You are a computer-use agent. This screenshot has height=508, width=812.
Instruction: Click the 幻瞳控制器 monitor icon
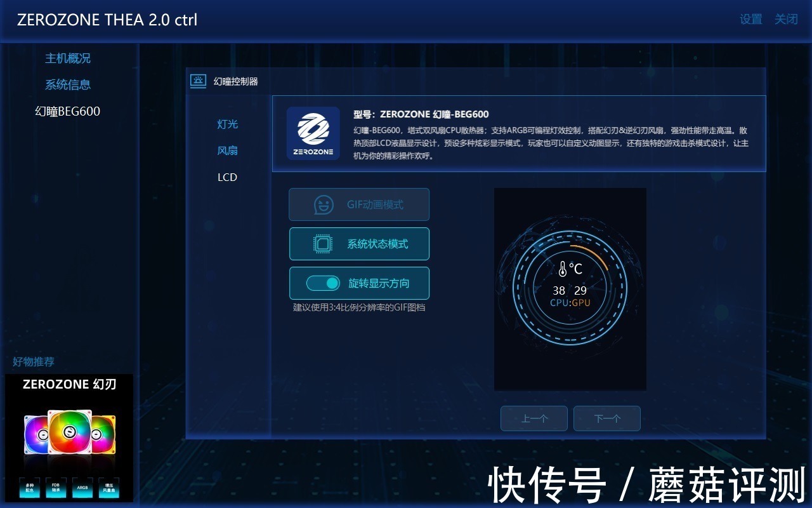click(x=199, y=81)
